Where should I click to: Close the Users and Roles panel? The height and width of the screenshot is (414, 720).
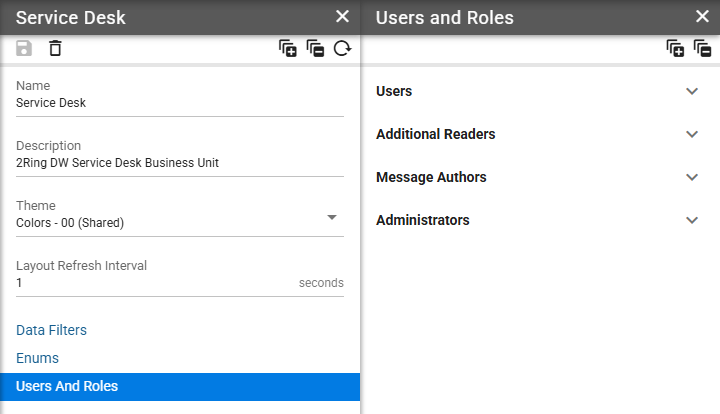(703, 17)
